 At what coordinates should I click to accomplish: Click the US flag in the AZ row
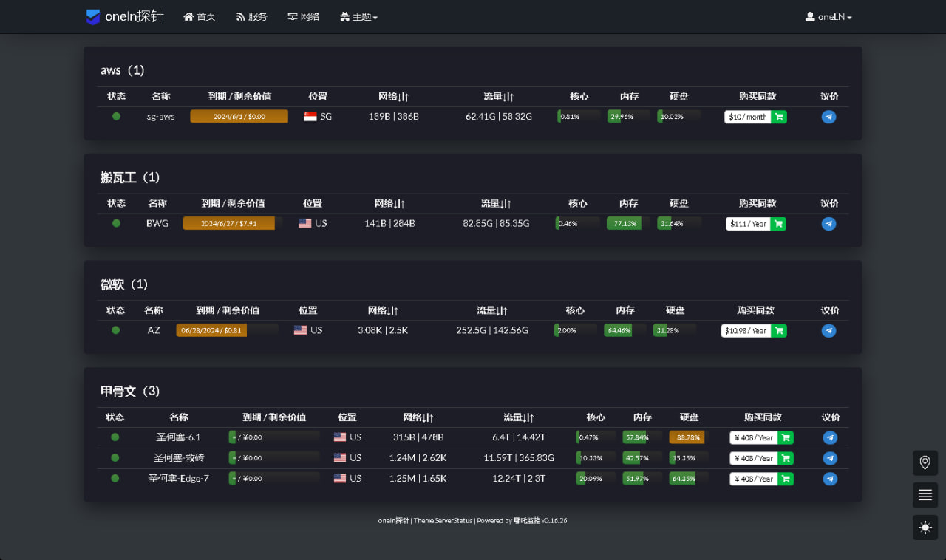click(300, 330)
